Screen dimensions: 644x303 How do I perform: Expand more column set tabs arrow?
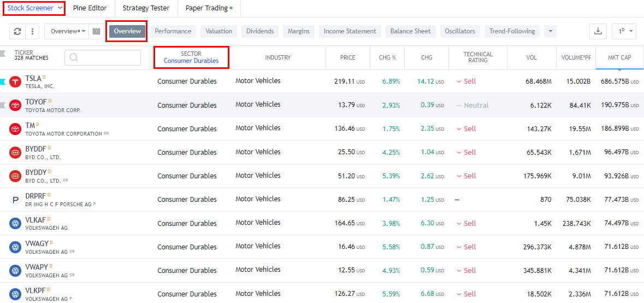551,31
